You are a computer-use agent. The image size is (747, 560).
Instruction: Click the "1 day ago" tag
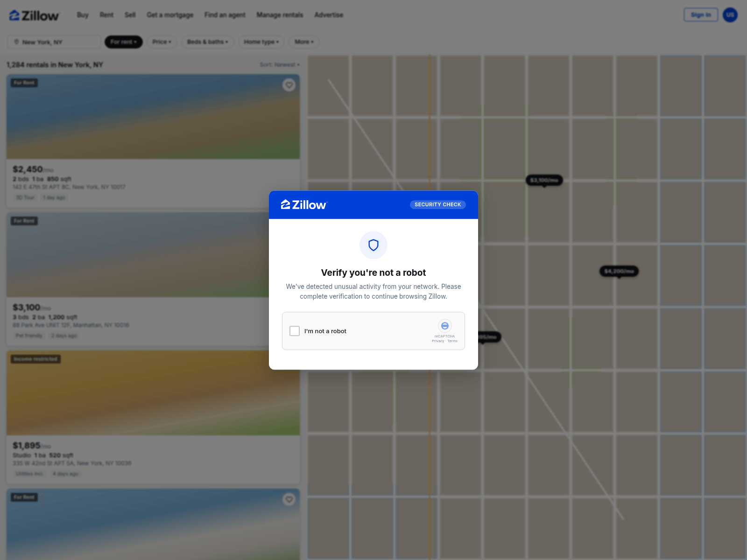pyautogui.click(x=54, y=198)
